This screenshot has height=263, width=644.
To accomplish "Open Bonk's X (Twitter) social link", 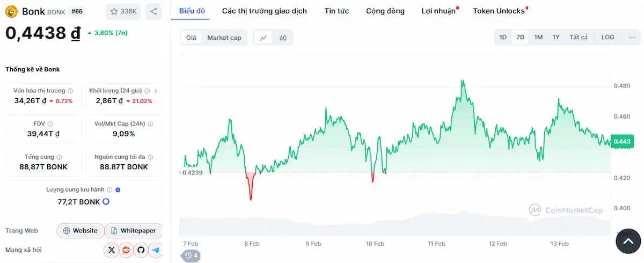I will coord(111,250).
